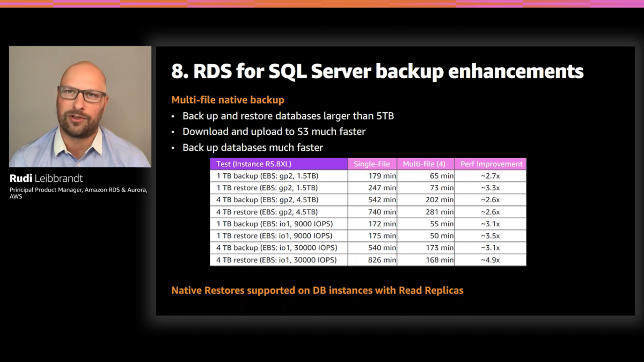
Task: Click row '1 TB restore (EBS: io1, 9000 IOPS)'
Action: [x=368, y=235]
